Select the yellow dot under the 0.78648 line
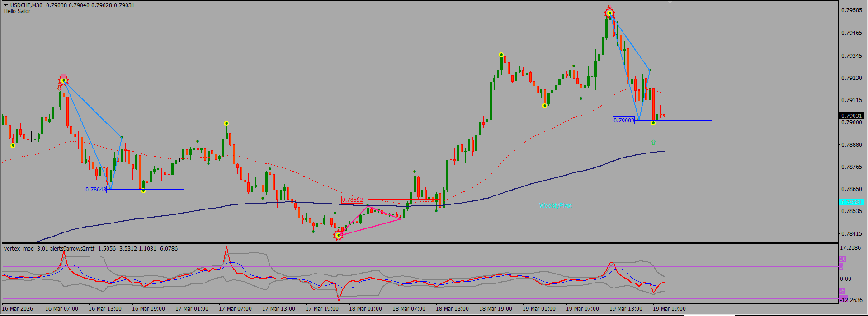The width and height of the screenshot is (868, 316). (143, 191)
